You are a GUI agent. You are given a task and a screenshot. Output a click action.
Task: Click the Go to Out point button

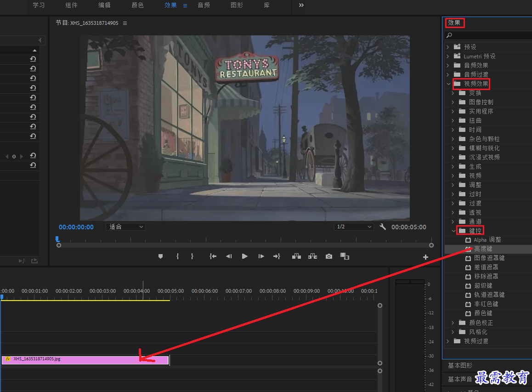(x=277, y=256)
